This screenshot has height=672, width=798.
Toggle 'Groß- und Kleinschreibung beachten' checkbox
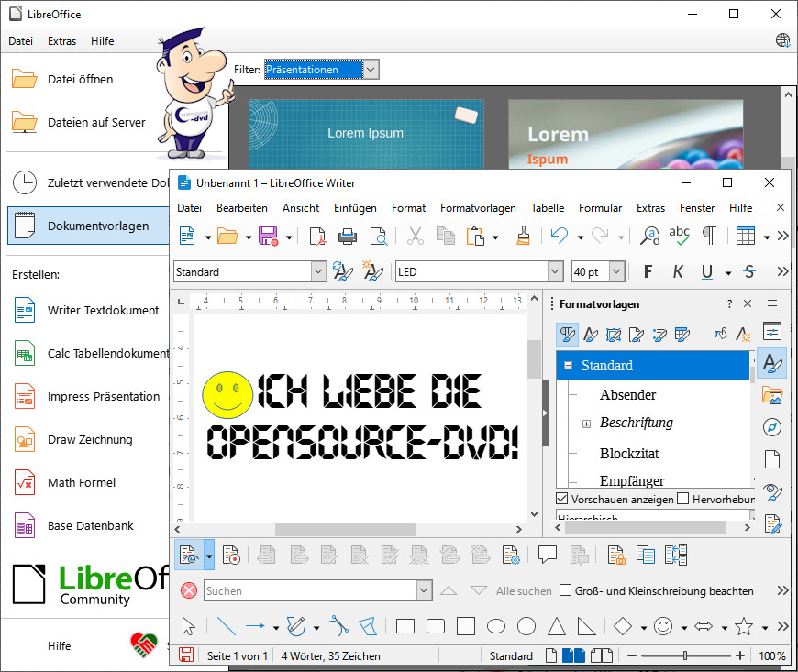[x=565, y=591]
